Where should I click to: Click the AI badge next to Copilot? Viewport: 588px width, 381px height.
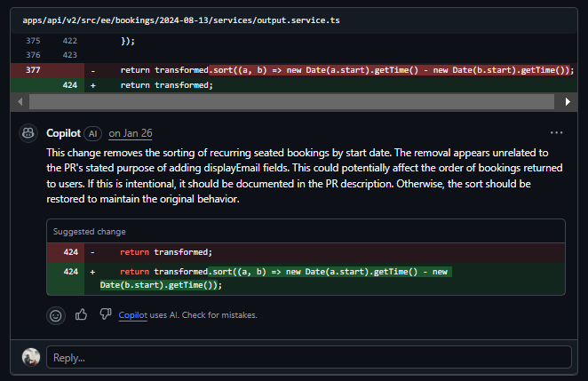pos(93,133)
